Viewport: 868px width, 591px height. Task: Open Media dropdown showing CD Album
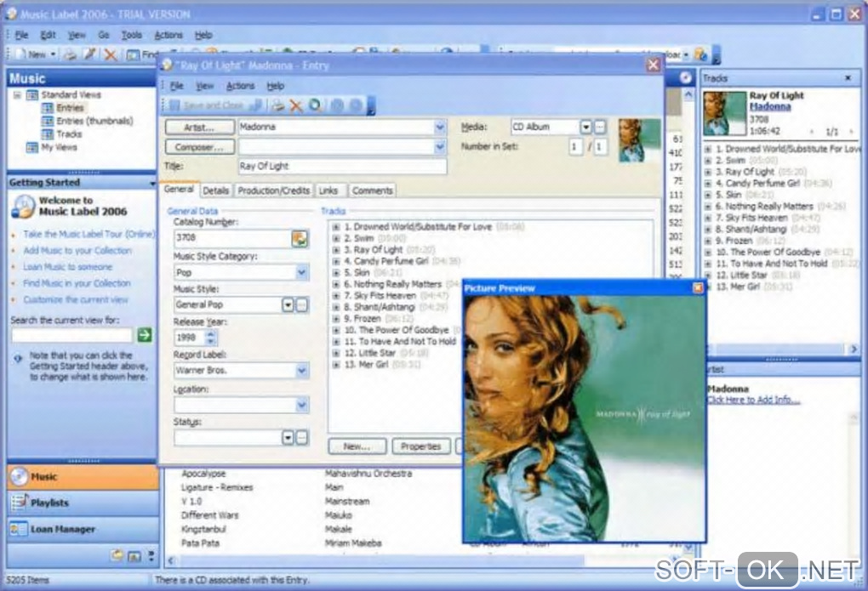(585, 128)
